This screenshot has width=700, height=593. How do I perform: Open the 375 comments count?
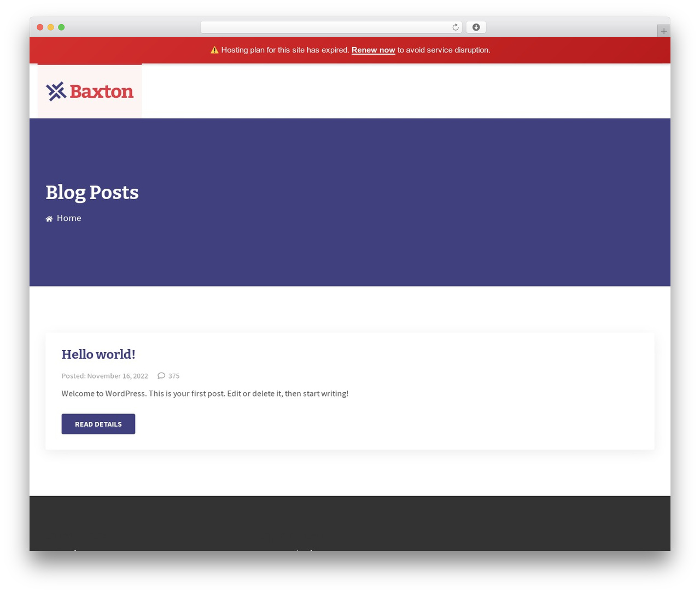click(174, 376)
